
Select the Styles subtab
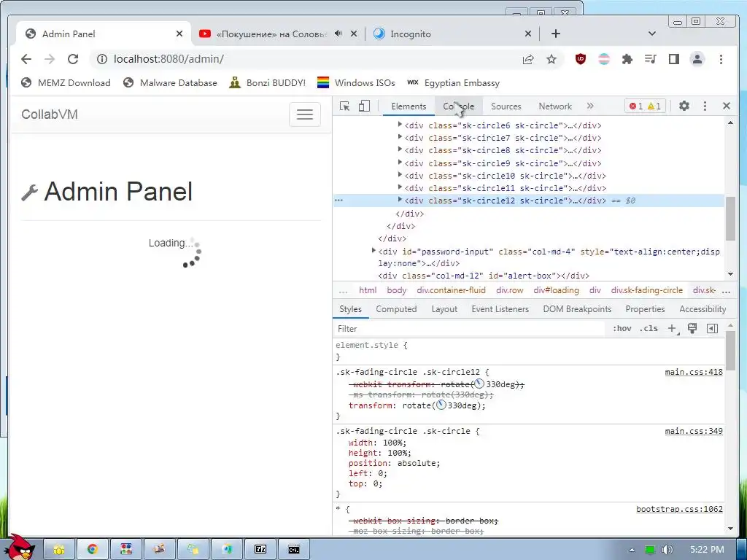tap(351, 309)
